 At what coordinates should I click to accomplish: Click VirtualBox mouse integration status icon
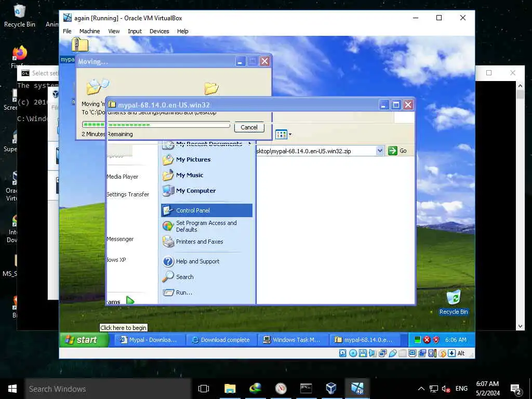pos(442,353)
